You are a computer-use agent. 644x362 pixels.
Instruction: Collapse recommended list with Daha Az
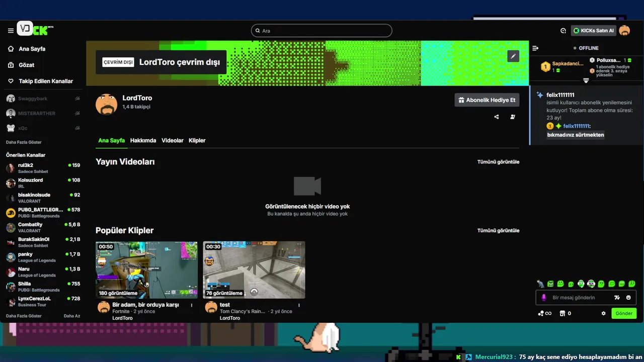[x=72, y=316]
